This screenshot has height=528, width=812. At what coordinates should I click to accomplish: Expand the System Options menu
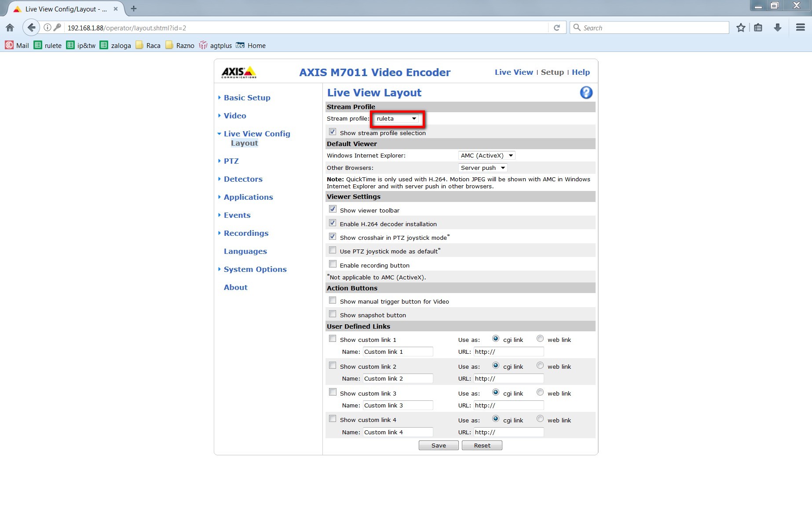(255, 269)
